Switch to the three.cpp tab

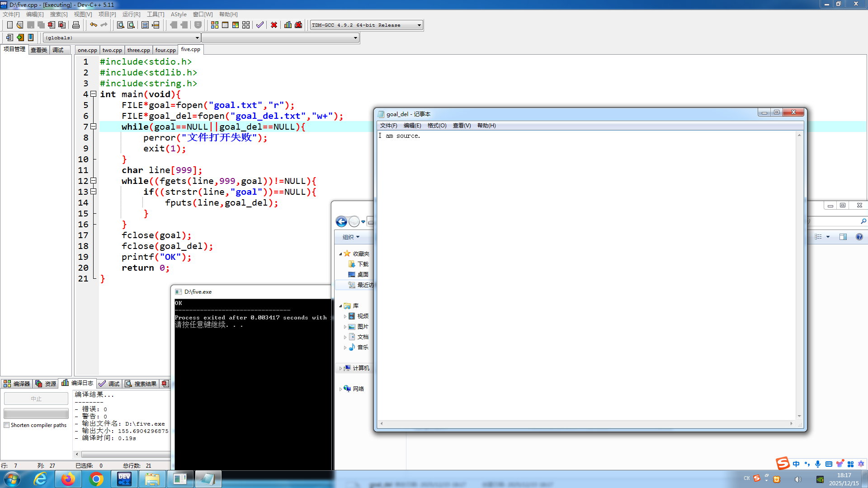coord(138,50)
